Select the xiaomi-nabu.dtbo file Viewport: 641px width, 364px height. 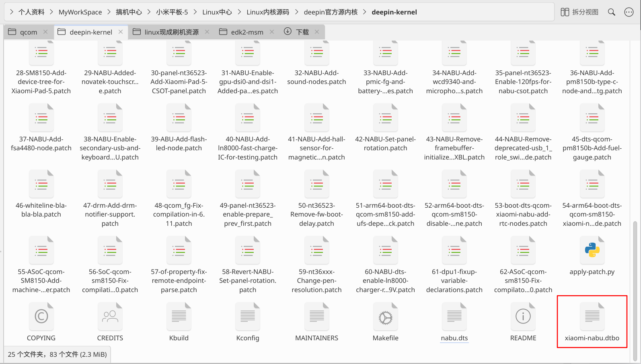click(x=592, y=322)
